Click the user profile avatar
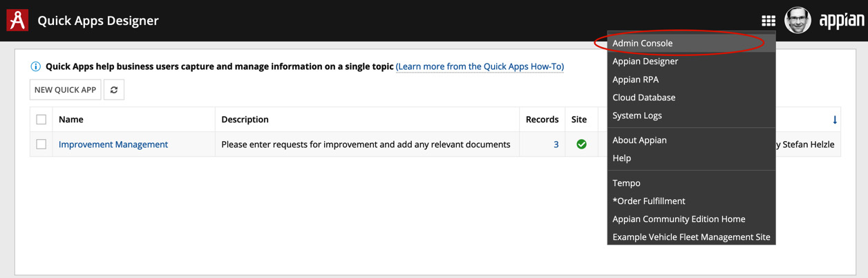This screenshot has width=868, height=278. coord(798,20)
